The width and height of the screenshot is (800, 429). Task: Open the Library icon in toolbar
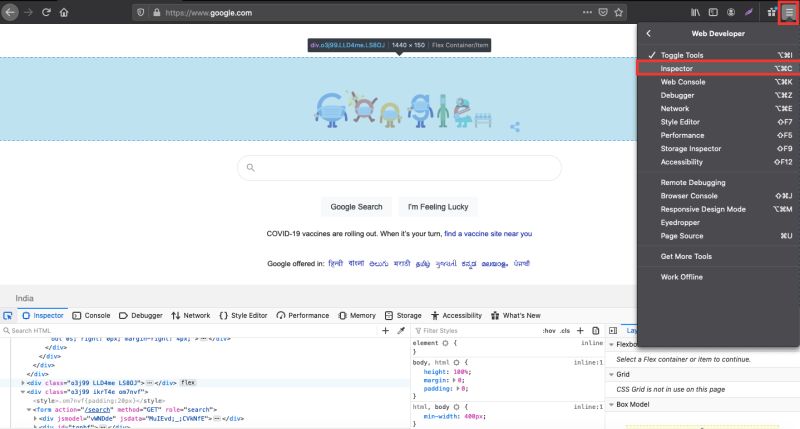695,12
